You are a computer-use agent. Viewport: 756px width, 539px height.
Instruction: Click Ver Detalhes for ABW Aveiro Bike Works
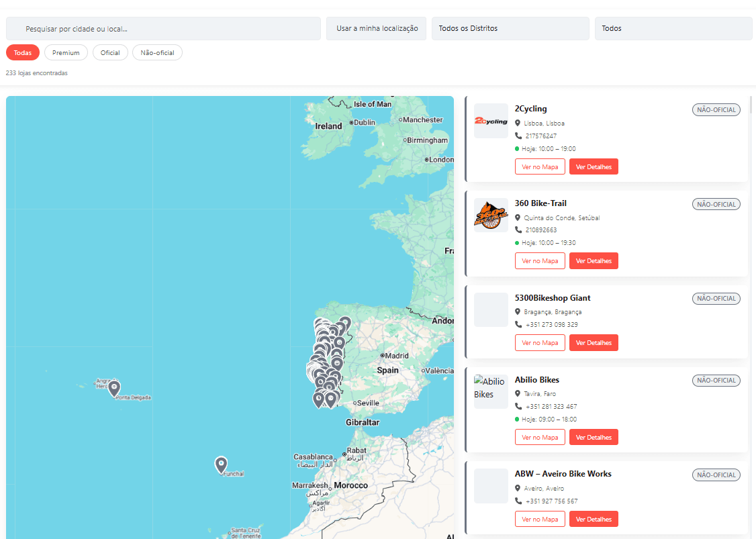pyautogui.click(x=594, y=520)
